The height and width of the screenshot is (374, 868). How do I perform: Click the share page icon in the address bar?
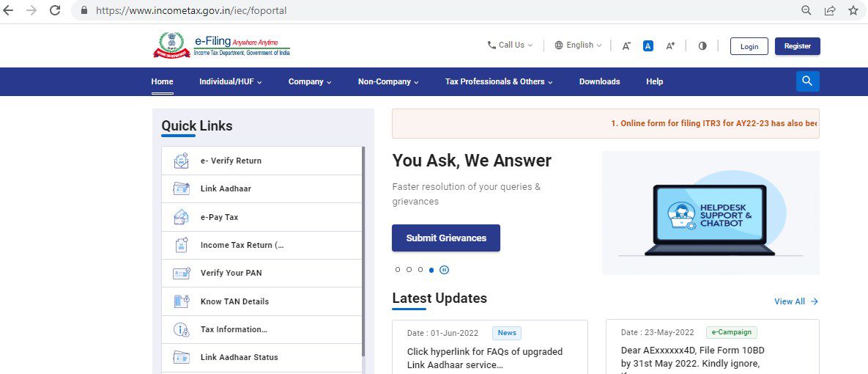click(830, 10)
